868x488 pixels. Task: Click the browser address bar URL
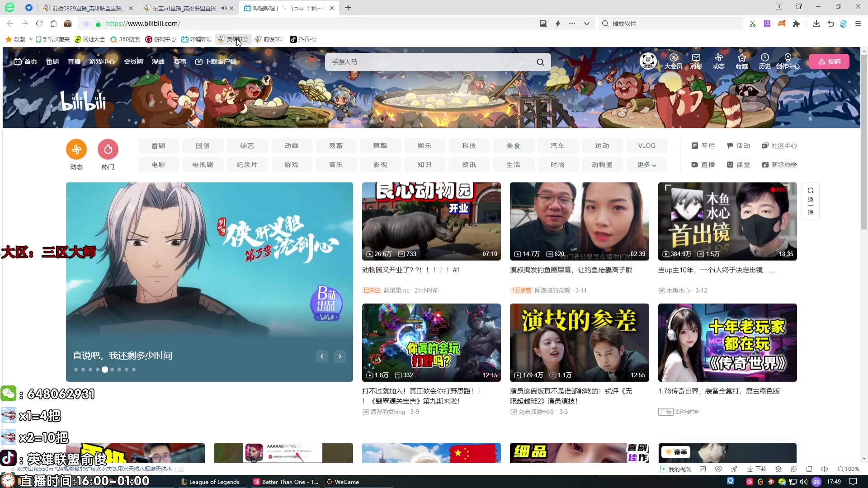[x=143, y=23]
